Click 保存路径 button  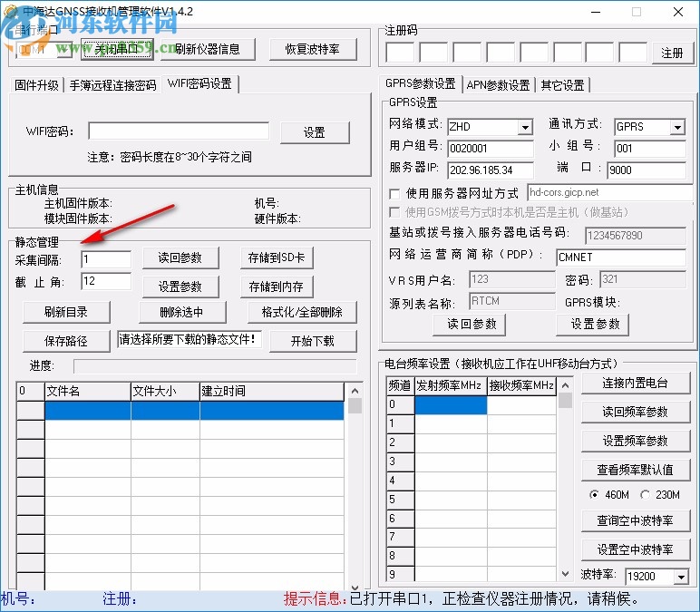click(66, 341)
